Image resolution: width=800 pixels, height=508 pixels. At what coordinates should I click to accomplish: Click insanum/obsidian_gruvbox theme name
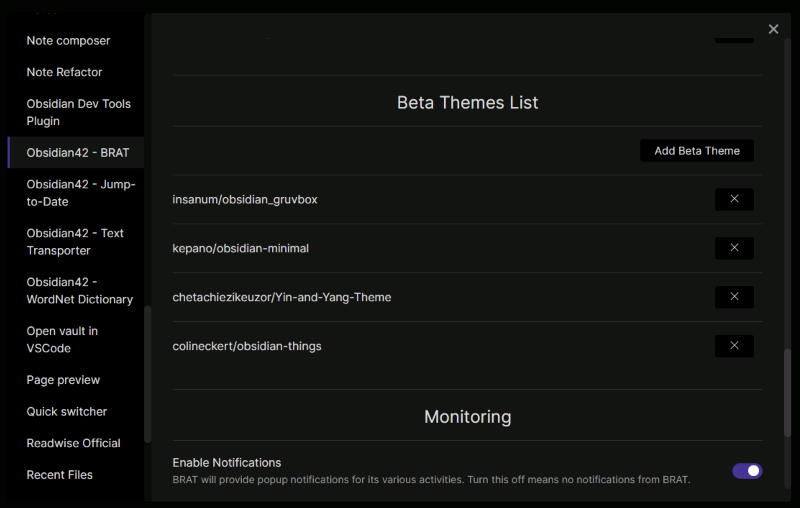click(x=245, y=199)
